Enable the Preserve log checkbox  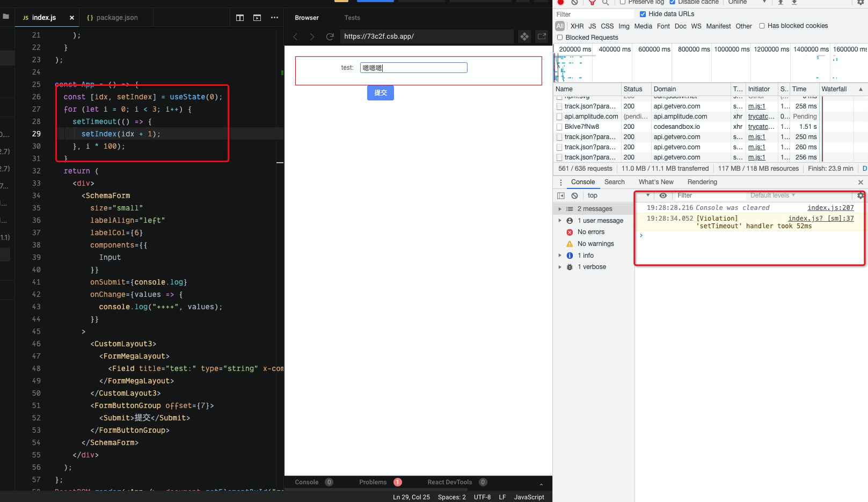coord(623,2)
